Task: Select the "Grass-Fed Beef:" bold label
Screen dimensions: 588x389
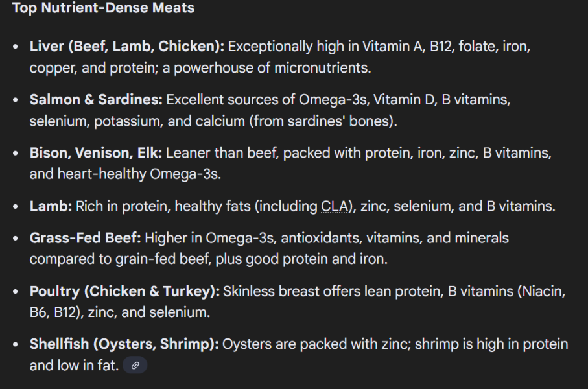Action: (x=85, y=238)
